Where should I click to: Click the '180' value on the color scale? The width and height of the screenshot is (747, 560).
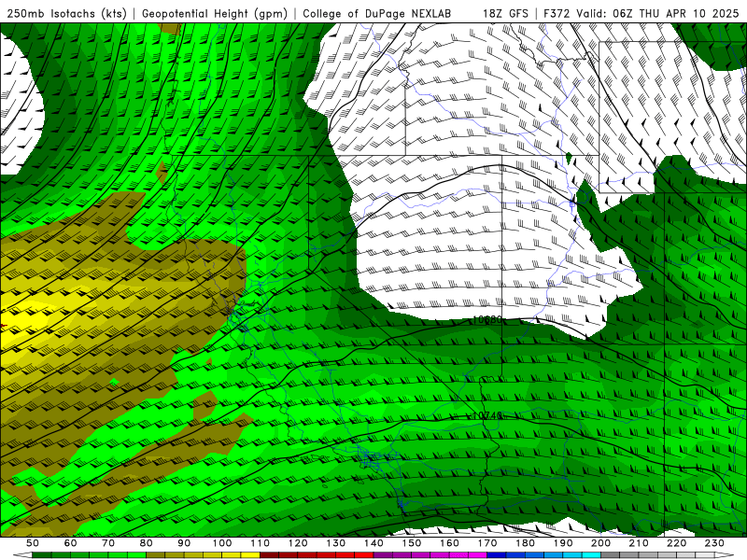[525, 543]
